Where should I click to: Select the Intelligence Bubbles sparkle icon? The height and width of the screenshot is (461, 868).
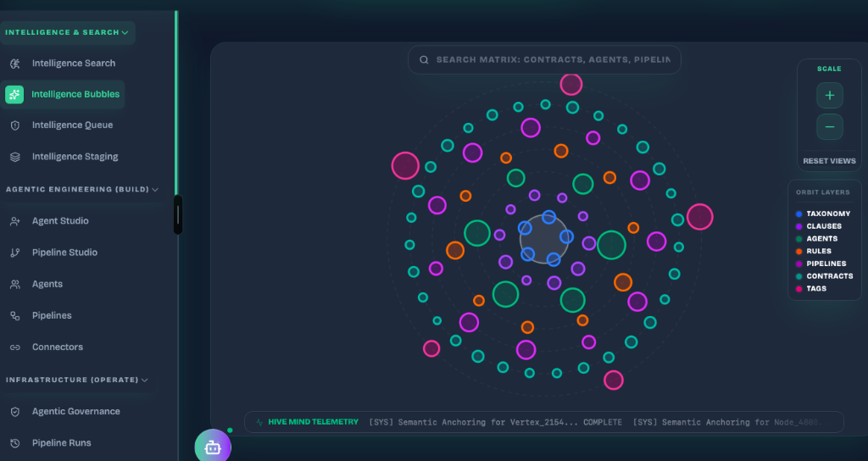[x=14, y=95]
